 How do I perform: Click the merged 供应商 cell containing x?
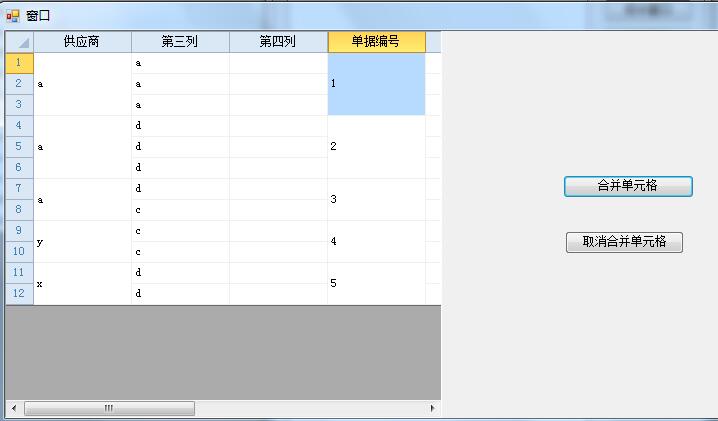(x=82, y=284)
